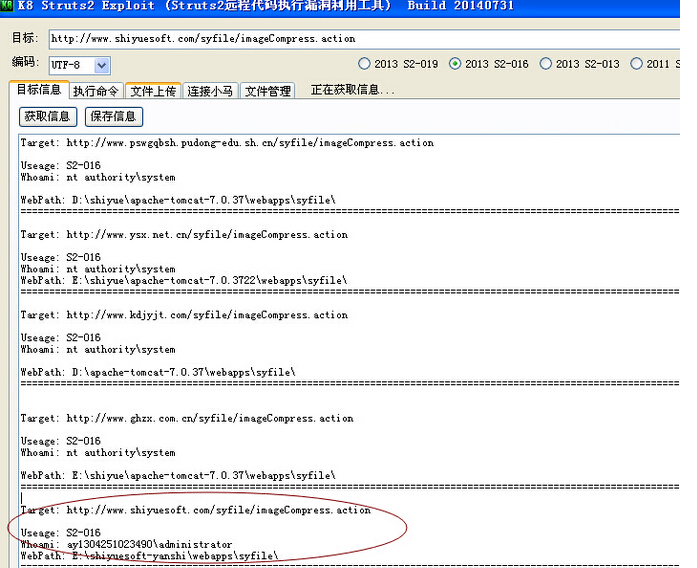This screenshot has width=697, height=568.
Task: Click the www.ysx.net.cn Target line
Action: [184, 235]
